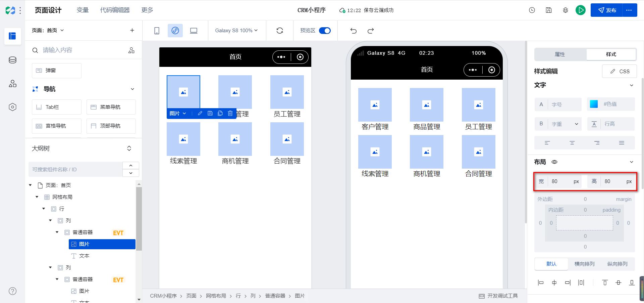
Task: Open the 更多 menu
Action: [147, 10]
